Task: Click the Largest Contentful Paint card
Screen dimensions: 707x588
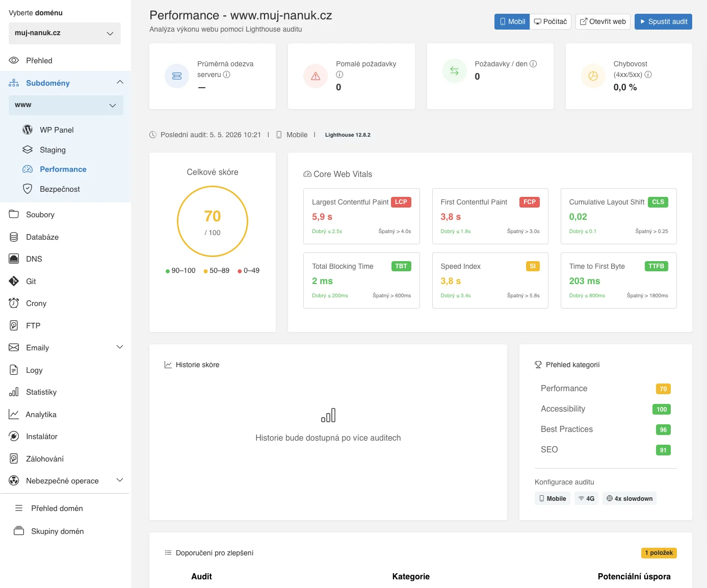Action: [361, 216]
